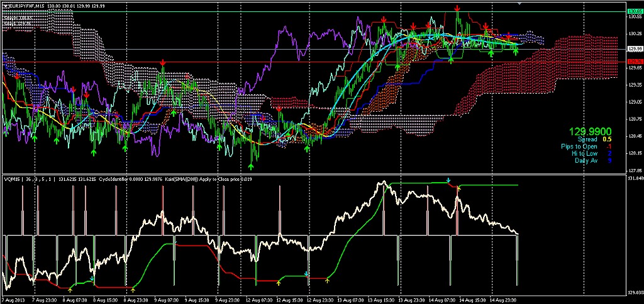Viewport: 644px width, 304px height.
Task: Select the topmost red down arrow on chart
Action: 457,9
